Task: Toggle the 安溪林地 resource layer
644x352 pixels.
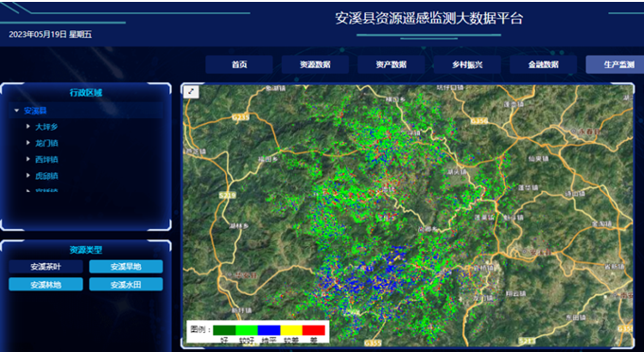Action: pos(45,284)
